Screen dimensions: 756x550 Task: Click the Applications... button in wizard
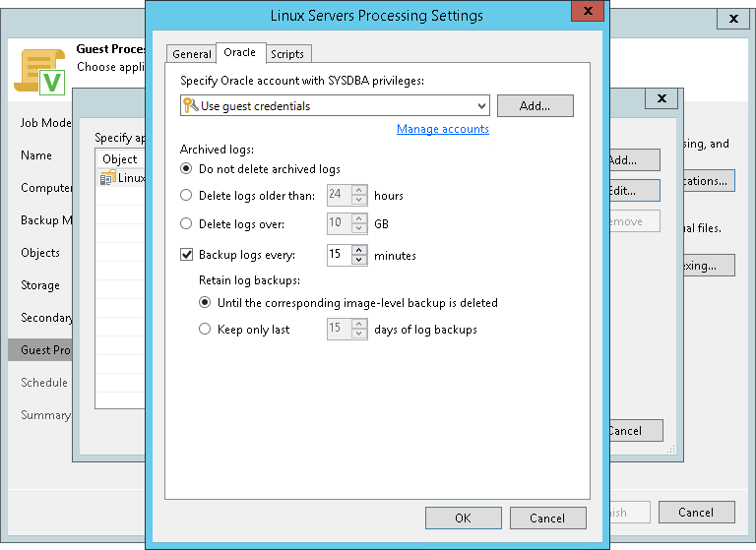(709, 181)
